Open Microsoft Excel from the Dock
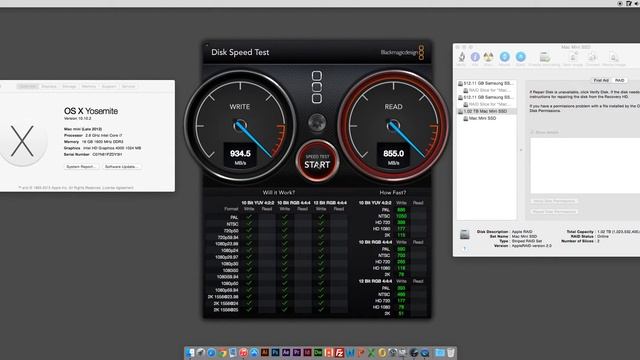This screenshot has width=640, height=360. click(x=371, y=353)
